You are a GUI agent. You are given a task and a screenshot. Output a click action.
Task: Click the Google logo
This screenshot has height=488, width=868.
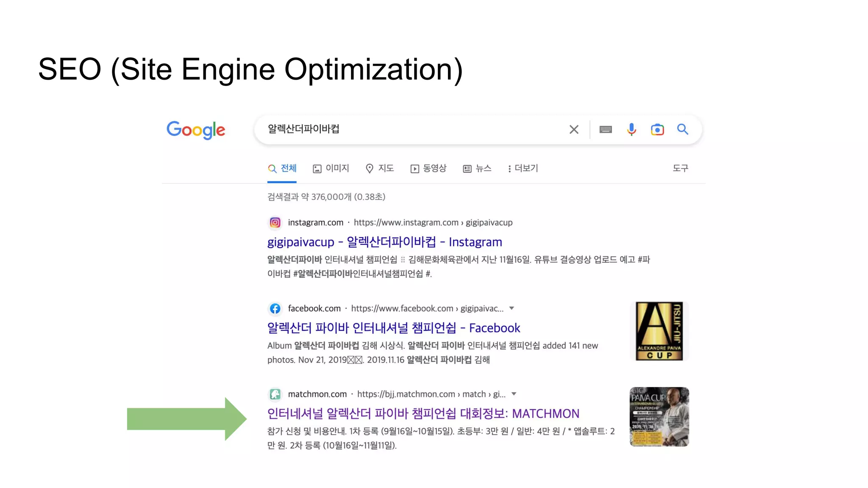point(195,130)
